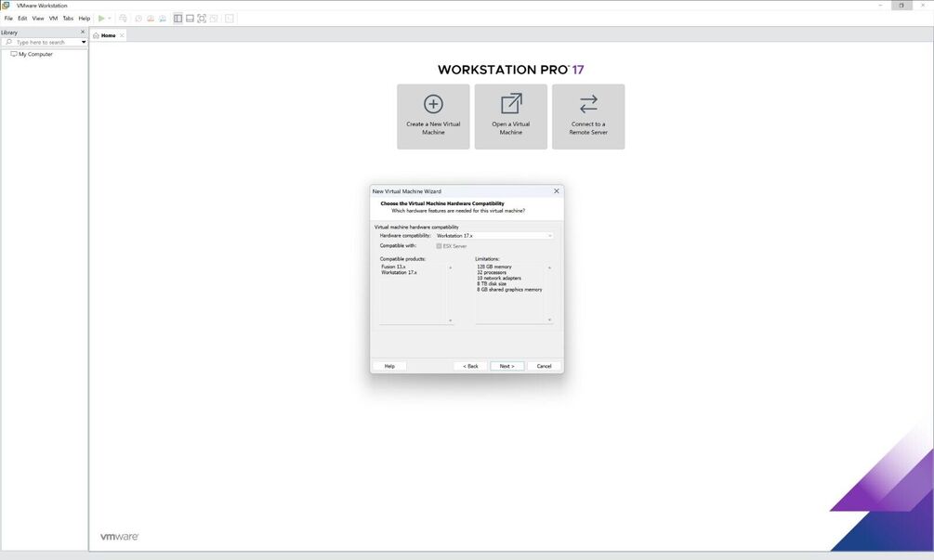Click the Compatible products scrollbar up arrow
Screen dimensions: 934x560
coord(451,267)
